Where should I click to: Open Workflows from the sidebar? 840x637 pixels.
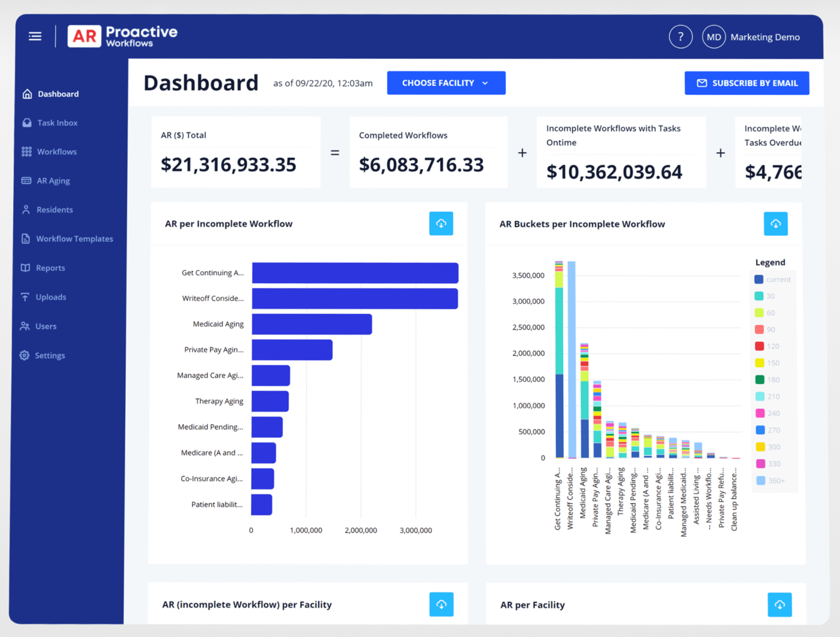(57, 152)
